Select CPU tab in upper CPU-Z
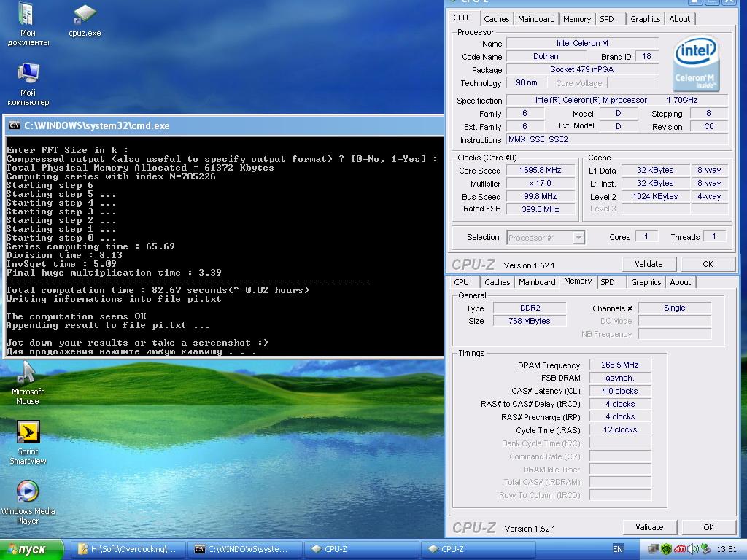747x560 pixels. coord(461,17)
